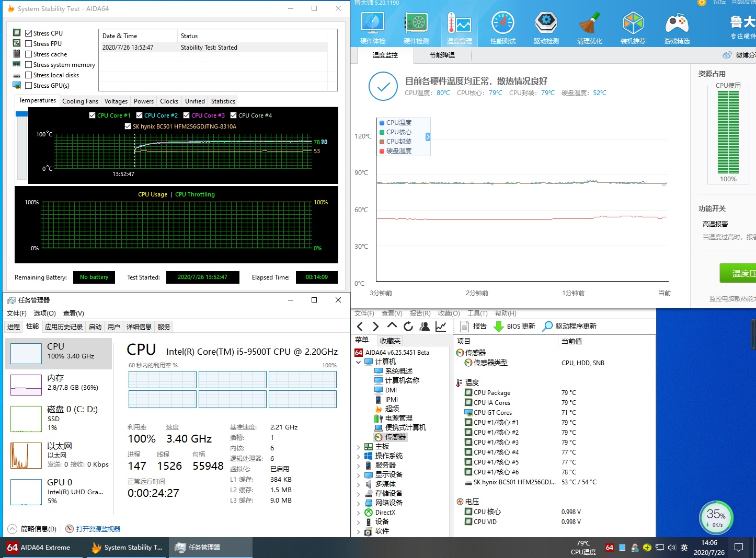Viewport: 756px width, 558px height.
Task: Open the 清理优化 cleanup tool
Action: click(590, 26)
